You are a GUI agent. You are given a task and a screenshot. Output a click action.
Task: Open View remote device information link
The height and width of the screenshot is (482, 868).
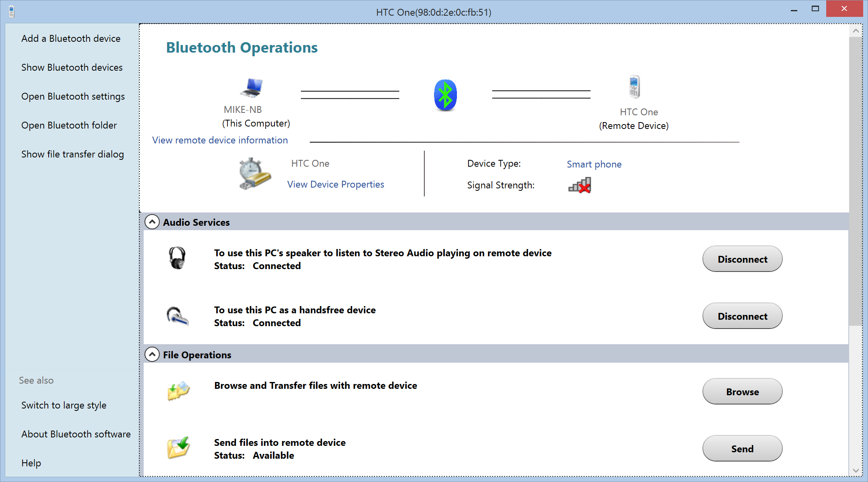tap(220, 140)
